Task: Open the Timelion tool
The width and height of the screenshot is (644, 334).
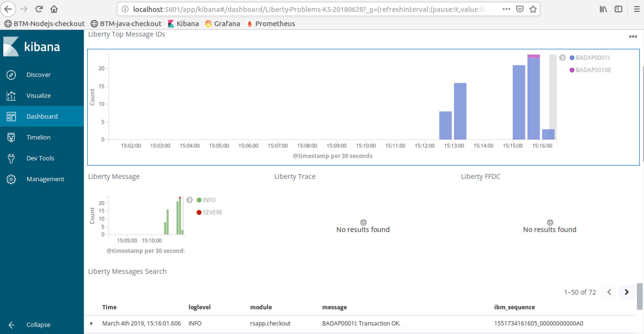Action: pos(38,137)
